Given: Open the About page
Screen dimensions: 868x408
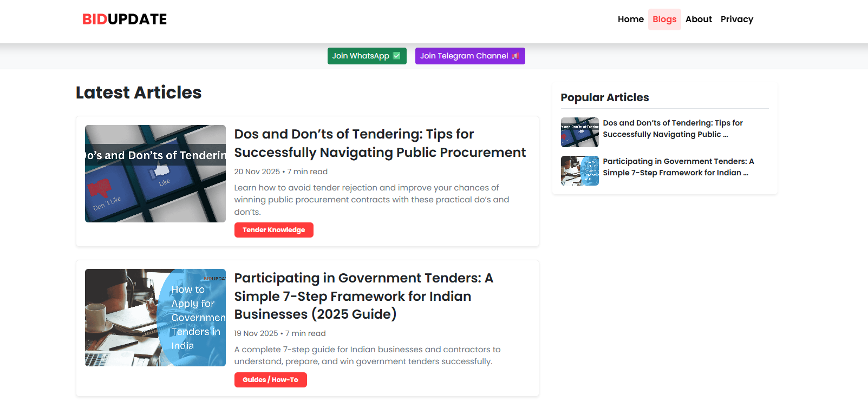Looking at the screenshot, I should tap(699, 19).
